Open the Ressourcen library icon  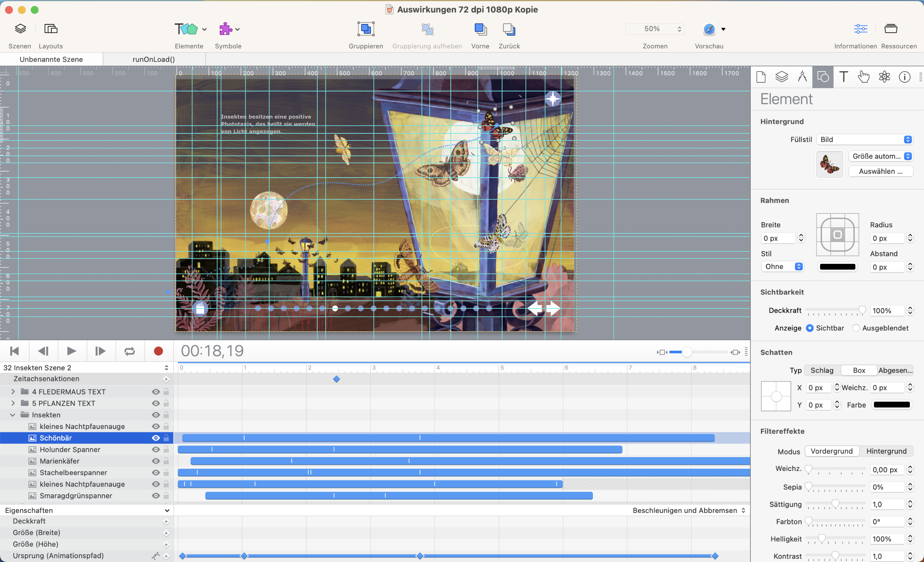pyautogui.click(x=891, y=29)
